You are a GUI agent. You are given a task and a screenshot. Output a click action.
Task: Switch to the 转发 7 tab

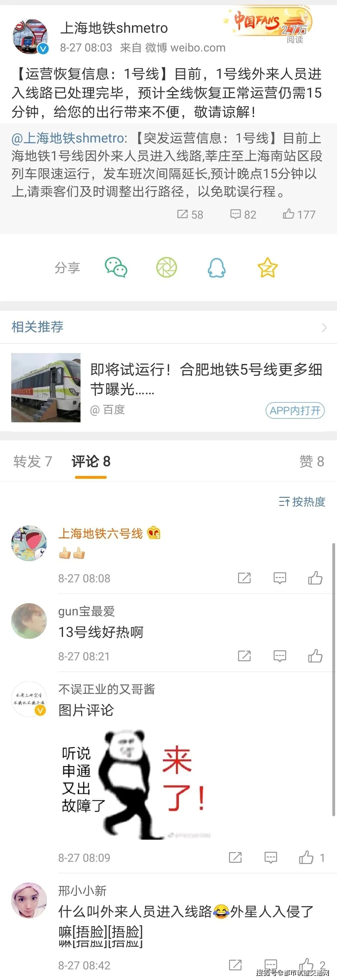tap(32, 461)
